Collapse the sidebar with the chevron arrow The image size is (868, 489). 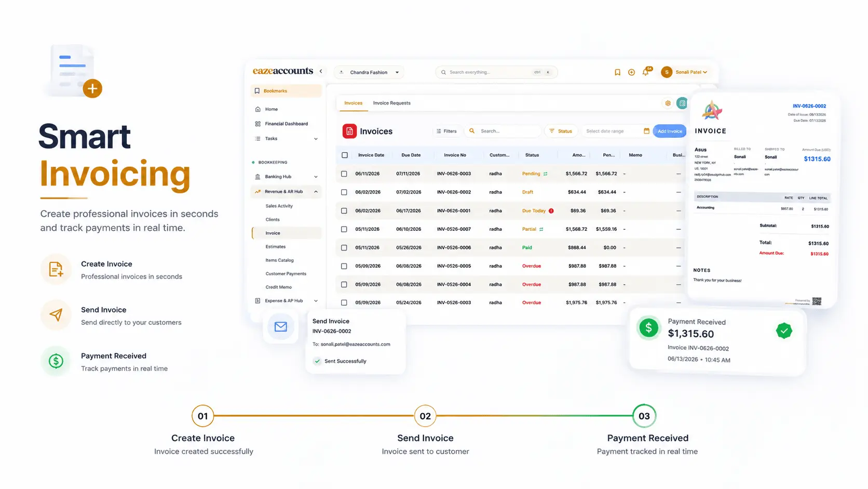click(x=321, y=71)
